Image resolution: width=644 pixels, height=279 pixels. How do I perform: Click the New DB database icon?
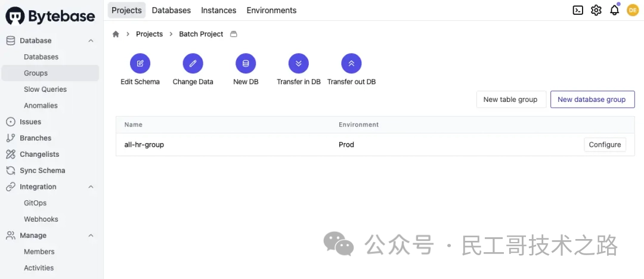point(246,64)
